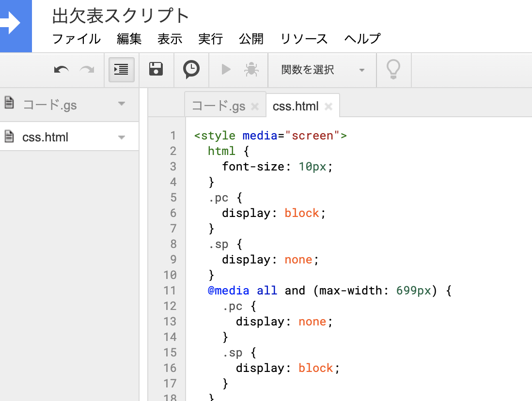The height and width of the screenshot is (401, 532).
Task: Open the css.html sidebar dropdown menu
Action: [x=122, y=137]
